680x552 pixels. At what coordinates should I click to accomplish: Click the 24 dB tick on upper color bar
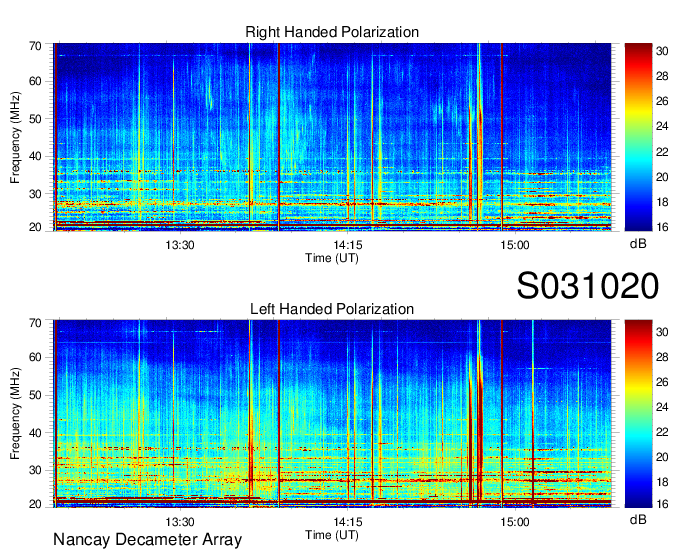(x=662, y=126)
